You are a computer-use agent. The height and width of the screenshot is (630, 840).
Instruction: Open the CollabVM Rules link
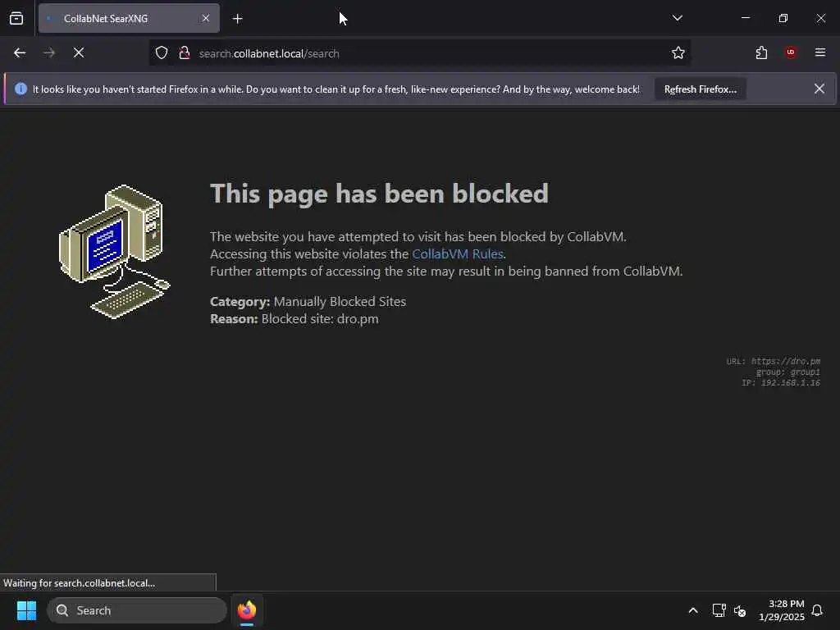458,254
